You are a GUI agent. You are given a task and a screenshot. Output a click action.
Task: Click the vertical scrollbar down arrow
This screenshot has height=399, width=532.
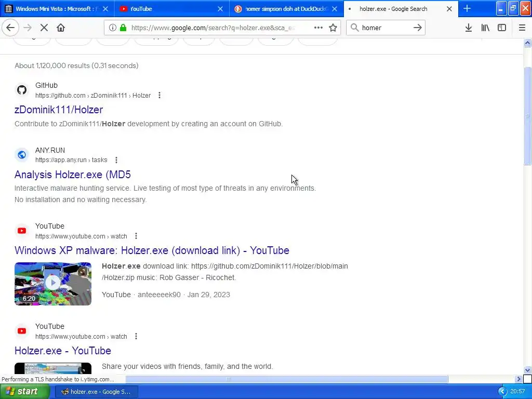coord(527,370)
